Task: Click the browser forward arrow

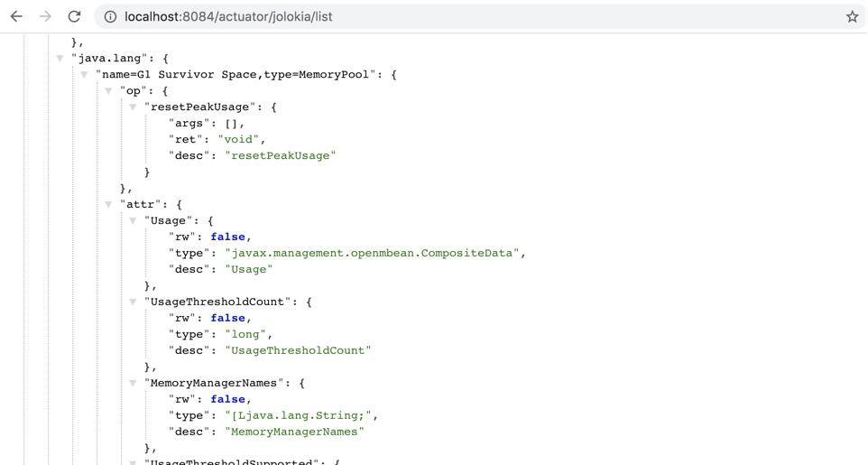Action: click(45, 16)
